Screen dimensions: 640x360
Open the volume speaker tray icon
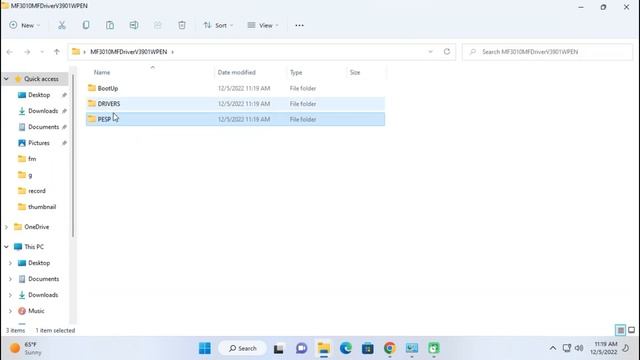(x=579, y=348)
